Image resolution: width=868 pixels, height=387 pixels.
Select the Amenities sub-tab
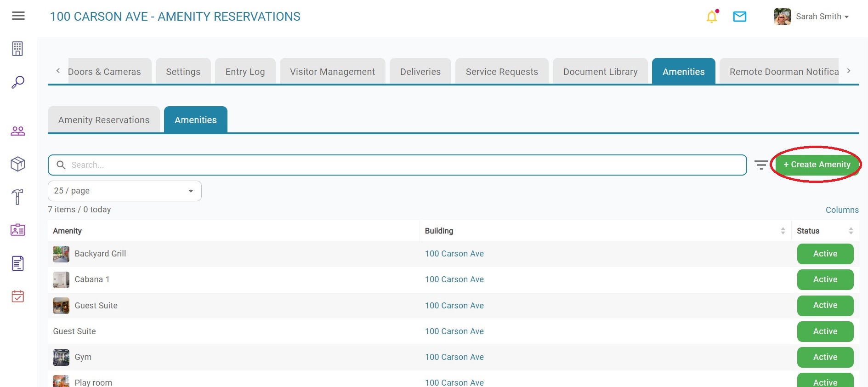click(195, 120)
